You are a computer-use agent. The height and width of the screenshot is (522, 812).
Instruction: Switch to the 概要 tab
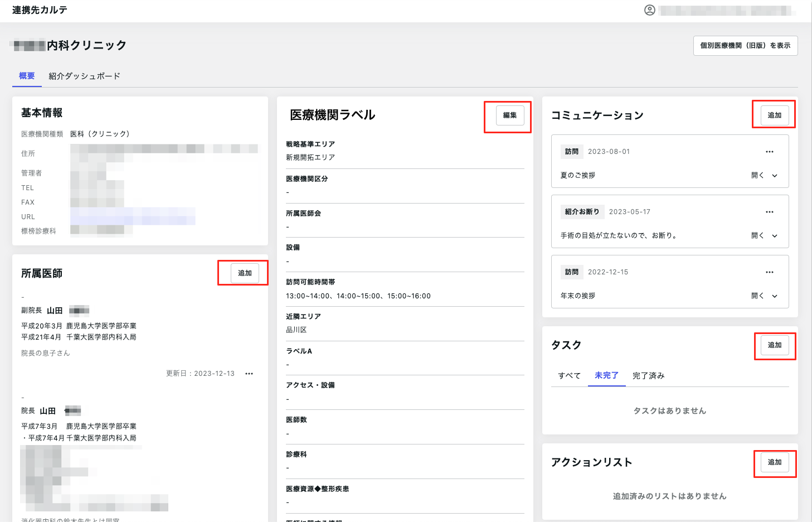click(x=27, y=76)
